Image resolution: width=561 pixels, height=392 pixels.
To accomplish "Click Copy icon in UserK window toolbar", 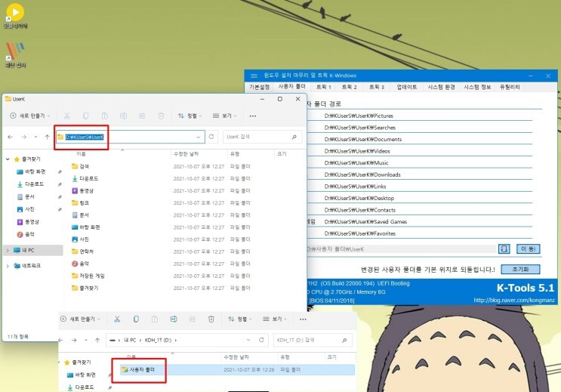I will coord(86,116).
